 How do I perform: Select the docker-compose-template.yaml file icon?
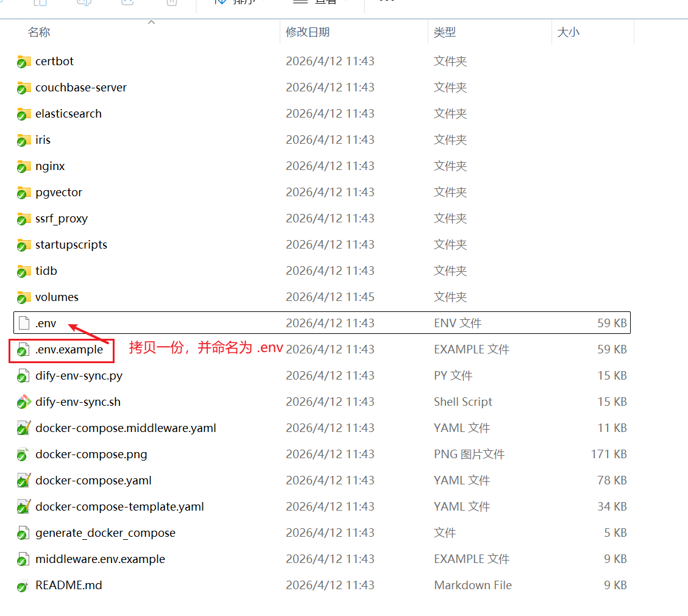pos(24,507)
